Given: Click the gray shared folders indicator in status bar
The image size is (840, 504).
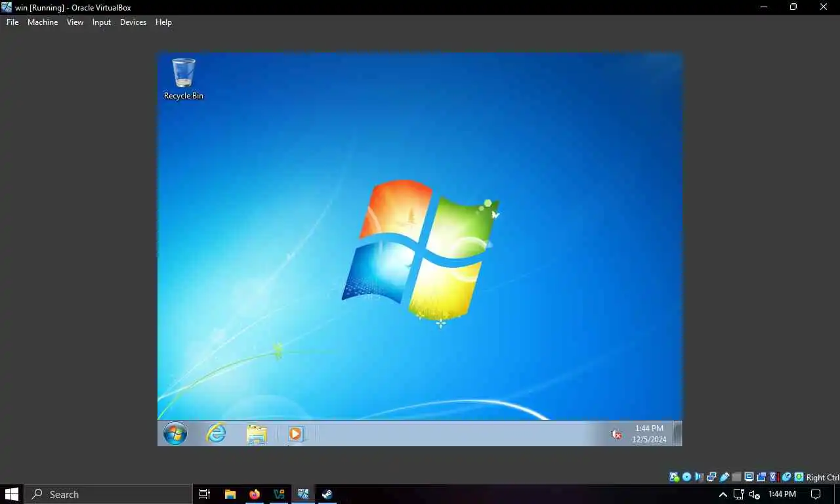Looking at the screenshot, I should click(736, 477).
